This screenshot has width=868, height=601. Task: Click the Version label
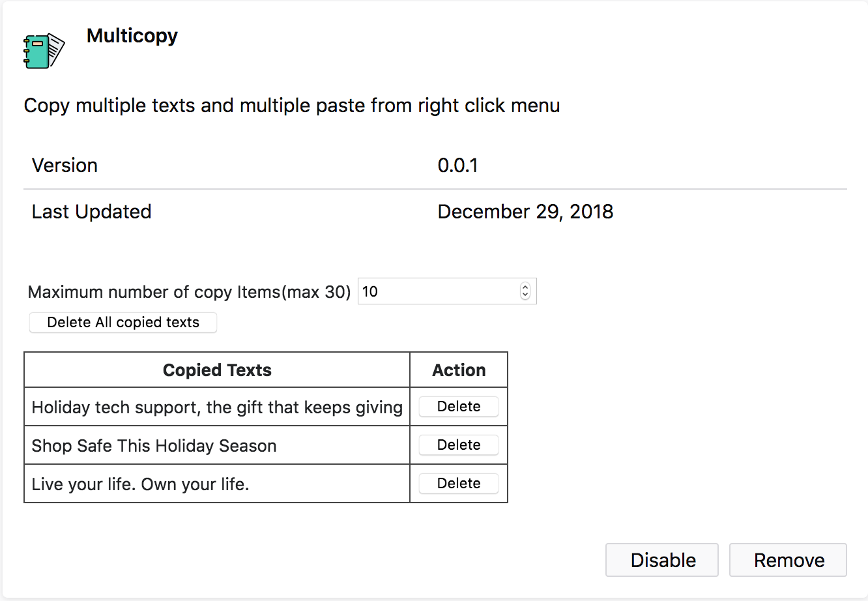[x=65, y=166]
